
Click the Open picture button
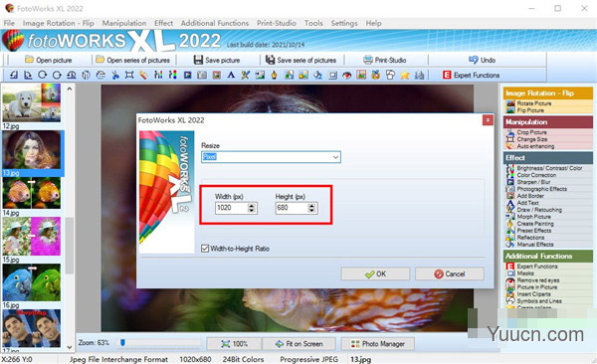49,60
